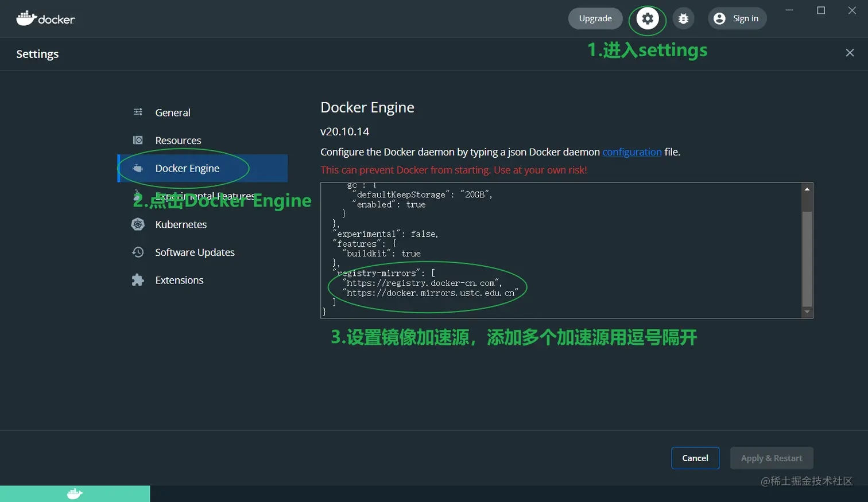Screen dimensions: 868x502
Task: Click the editor scrollbar down arrow
Action: (807, 312)
